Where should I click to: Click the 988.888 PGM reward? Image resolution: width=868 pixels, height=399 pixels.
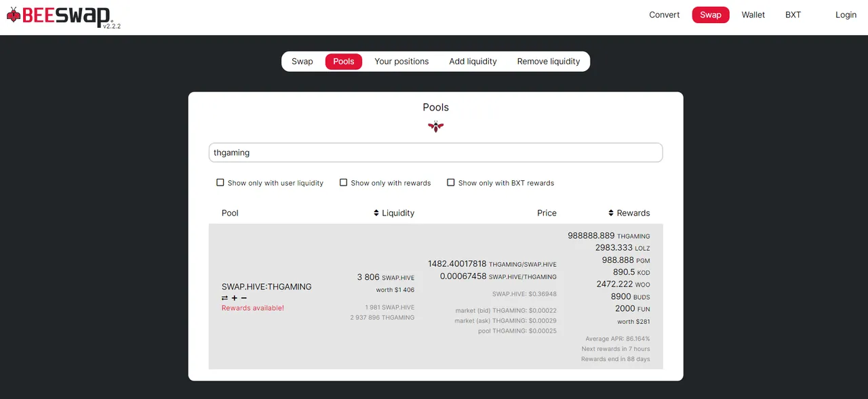coord(626,260)
